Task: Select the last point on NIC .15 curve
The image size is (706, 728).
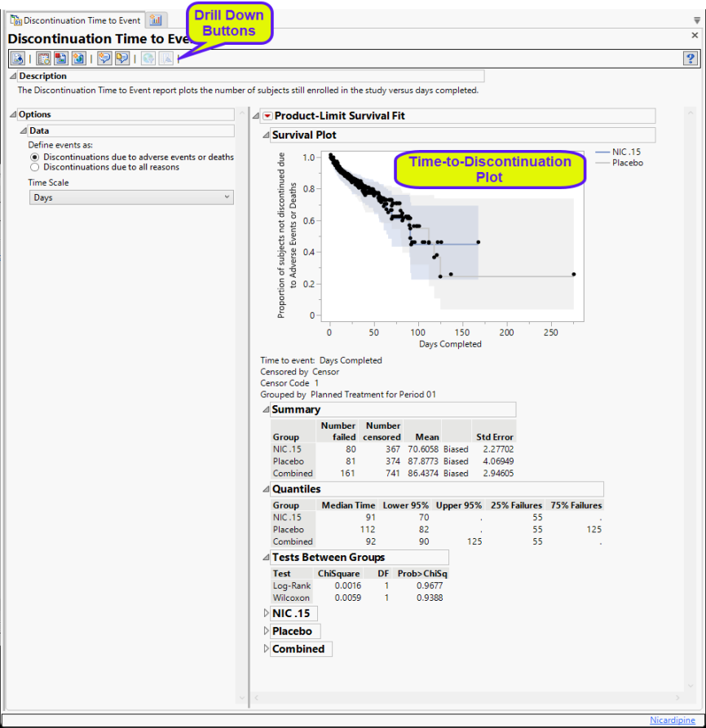Action: tap(478, 242)
